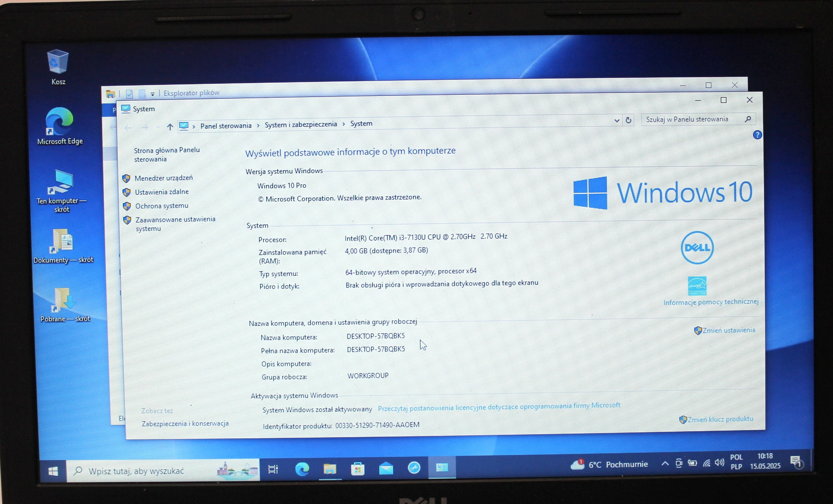Expand the chevron after Panel sterowania breadcrumb
Screen dimensions: 833x504
tap(258, 125)
